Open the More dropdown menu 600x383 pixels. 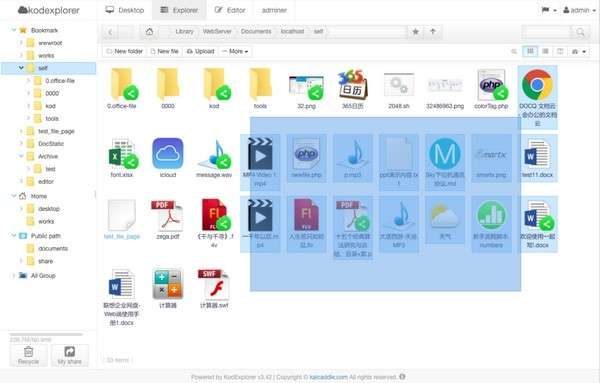[235, 51]
